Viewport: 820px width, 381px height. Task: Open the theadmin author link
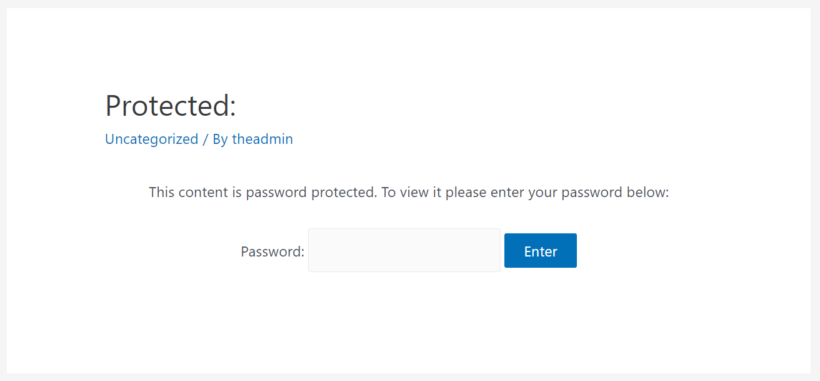tap(263, 139)
